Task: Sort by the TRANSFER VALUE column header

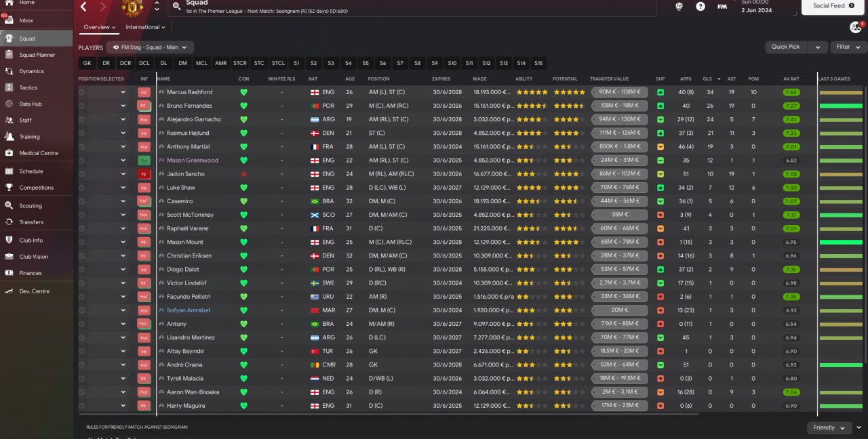Action: (x=609, y=79)
